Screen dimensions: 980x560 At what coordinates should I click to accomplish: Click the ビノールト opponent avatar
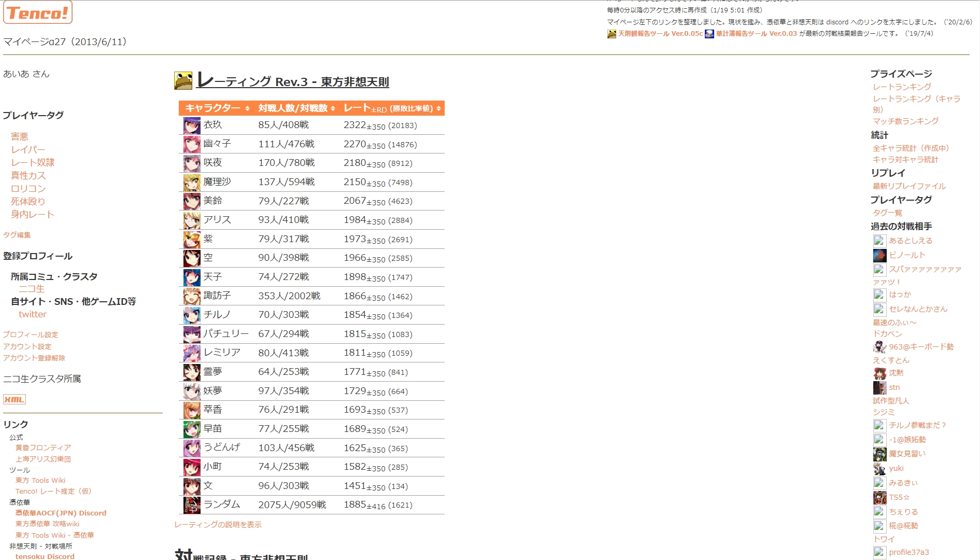pyautogui.click(x=879, y=255)
